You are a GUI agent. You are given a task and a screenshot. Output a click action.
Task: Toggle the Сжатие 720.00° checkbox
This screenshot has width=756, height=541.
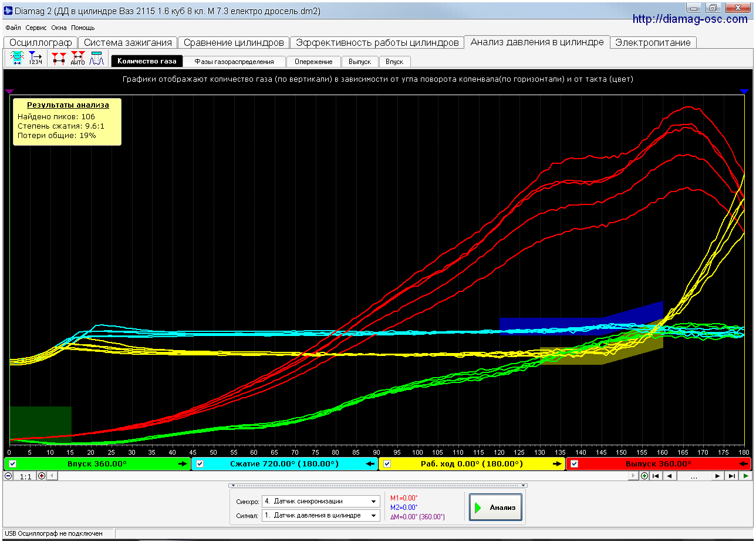[200, 464]
